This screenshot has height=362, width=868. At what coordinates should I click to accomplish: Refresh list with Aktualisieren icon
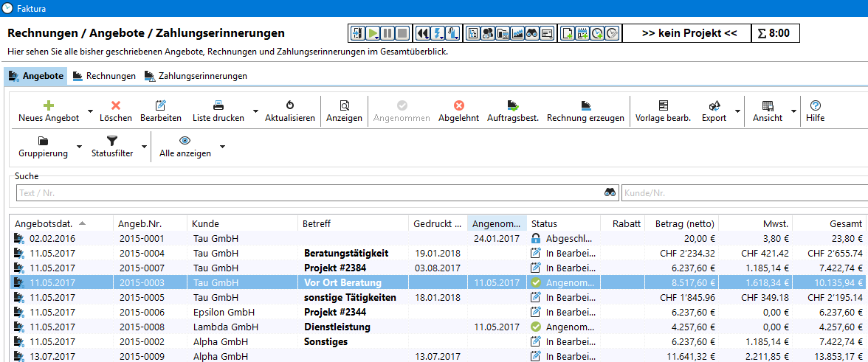[x=290, y=106]
